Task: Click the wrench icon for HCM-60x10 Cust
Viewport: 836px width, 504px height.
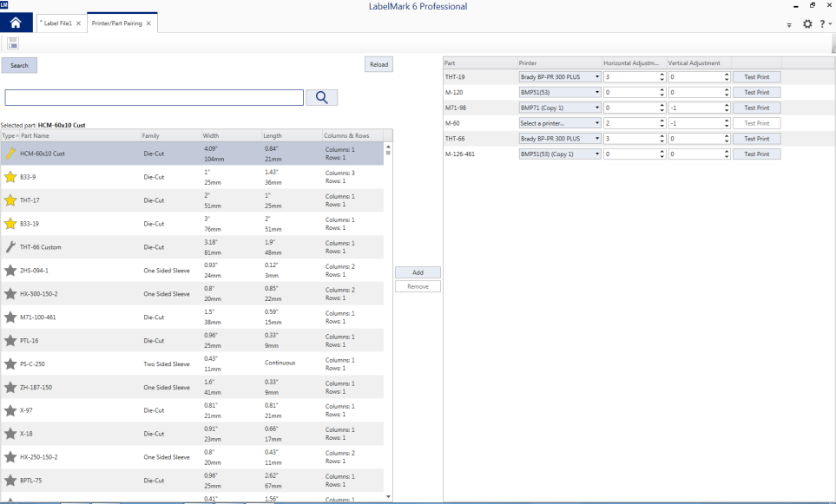Action: (10, 154)
